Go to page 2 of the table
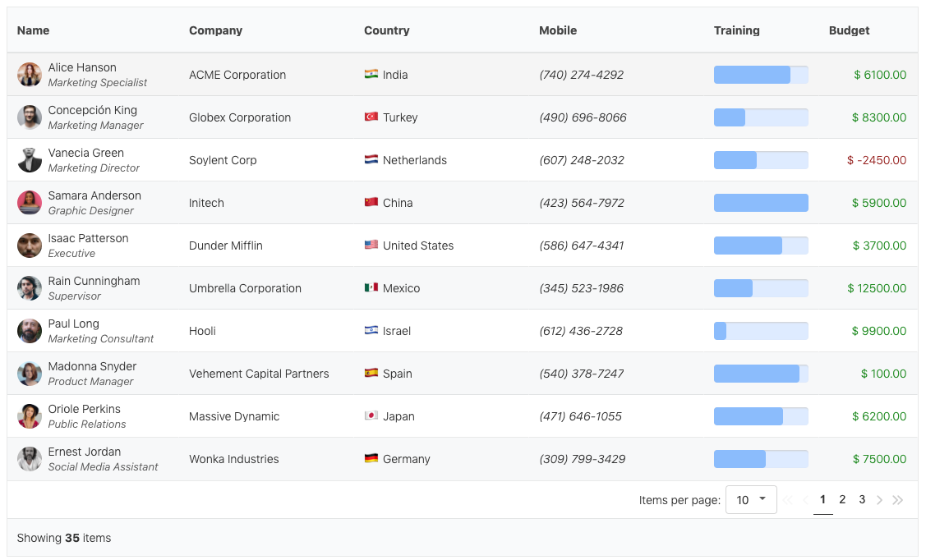Image resolution: width=926 pixels, height=560 pixels. pyautogui.click(x=842, y=498)
